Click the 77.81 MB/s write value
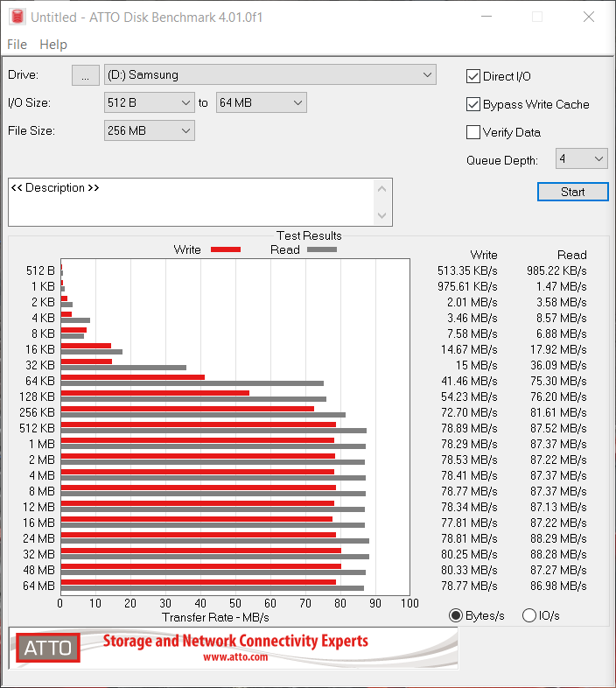616x688 pixels. click(470, 523)
